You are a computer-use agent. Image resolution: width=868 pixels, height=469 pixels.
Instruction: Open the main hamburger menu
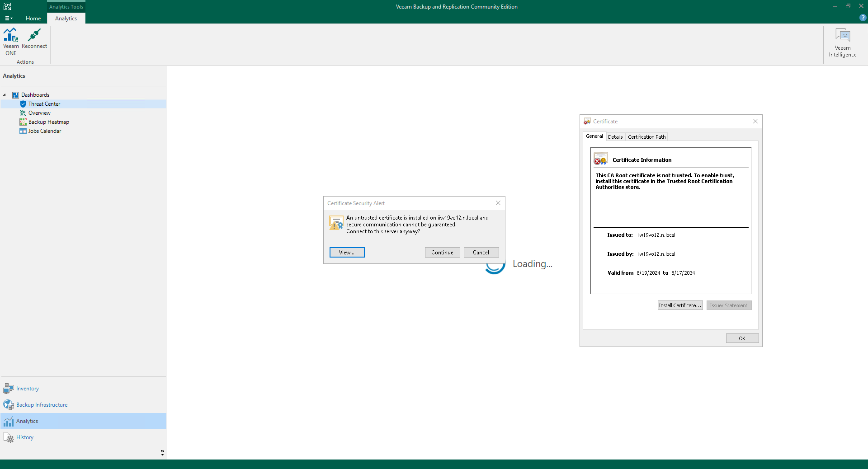[9, 19]
